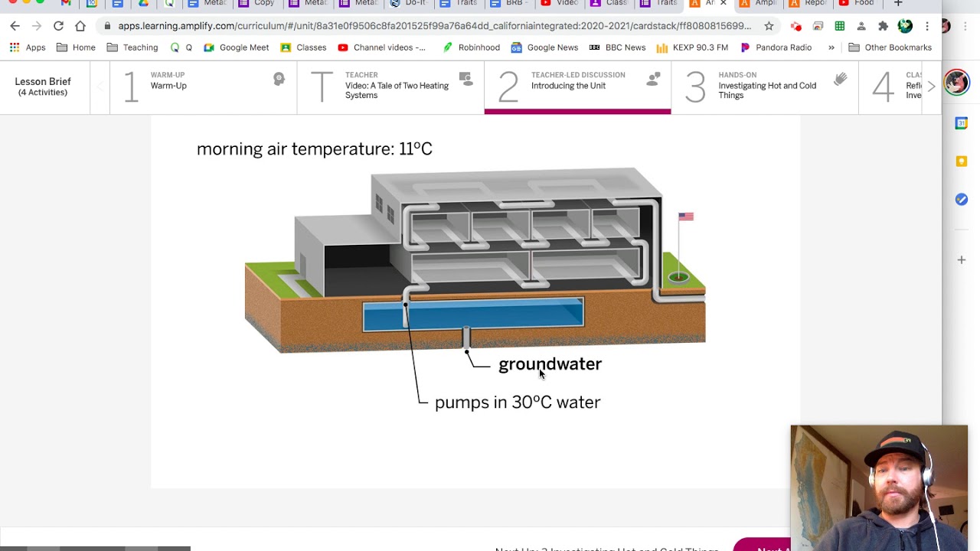Open a new browser tab
Screen dimensions: 980x551
coord(898,3)
